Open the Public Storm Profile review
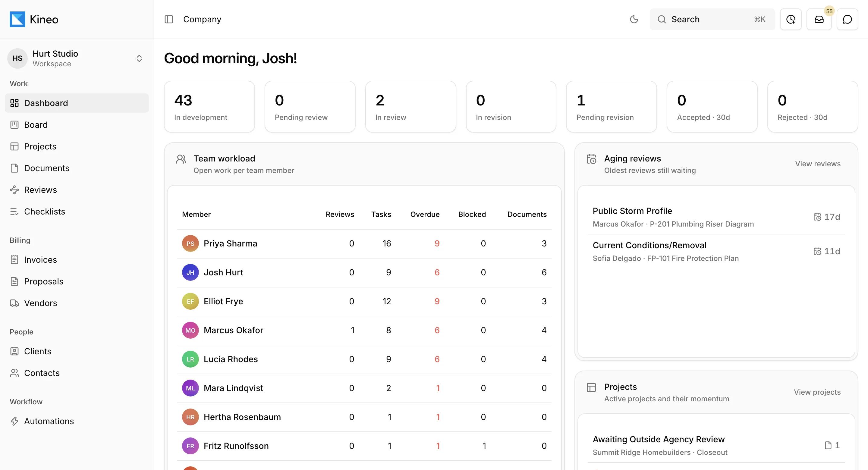868x470 pixels. tap(716, 217)
